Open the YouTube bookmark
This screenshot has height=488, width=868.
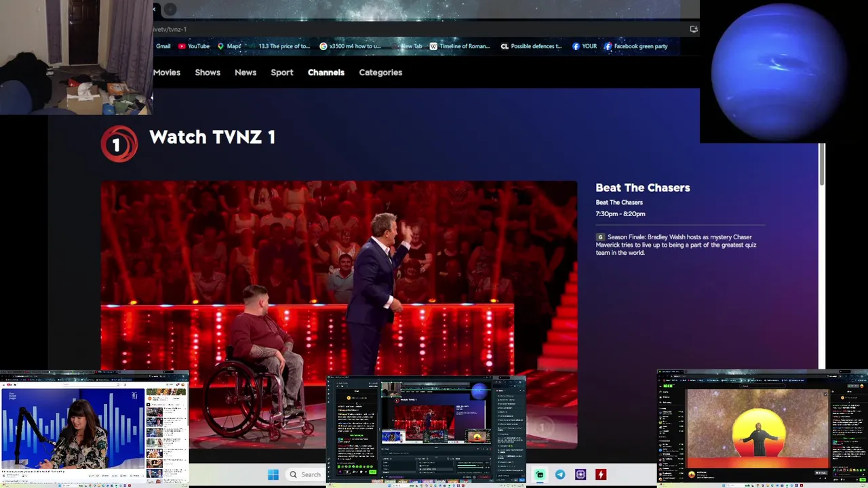(194, 46)
